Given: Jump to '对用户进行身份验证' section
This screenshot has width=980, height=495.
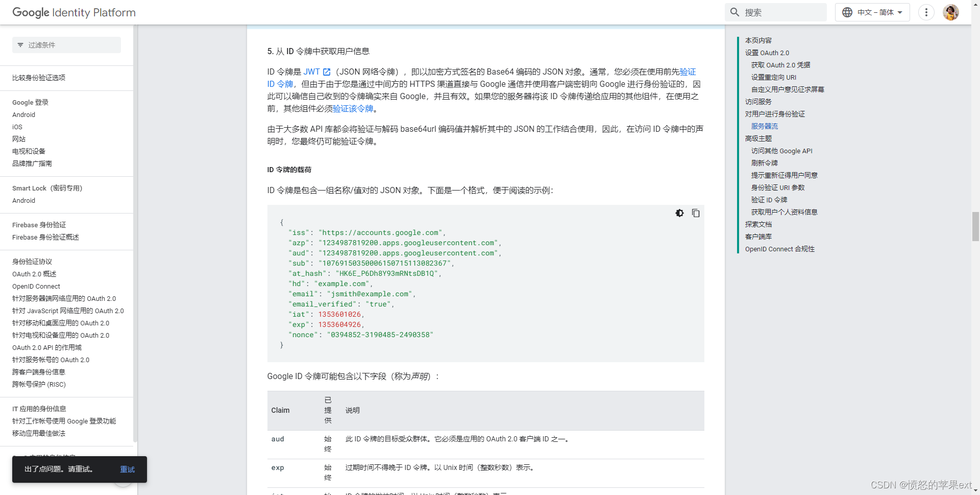Looking at the screenshot, I should [x=775, y=114].
